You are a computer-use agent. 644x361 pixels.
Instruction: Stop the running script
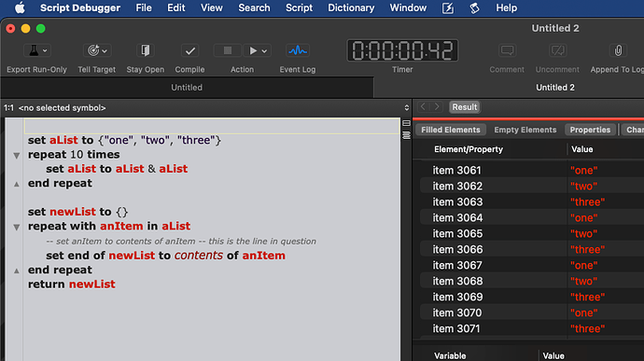click(x=227, y=50)
